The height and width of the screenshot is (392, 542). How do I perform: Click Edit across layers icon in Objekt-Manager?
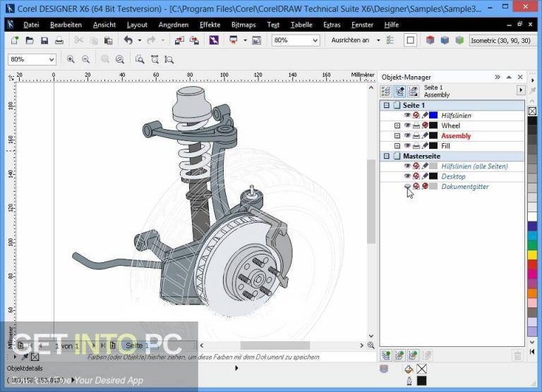coord(400,91)
